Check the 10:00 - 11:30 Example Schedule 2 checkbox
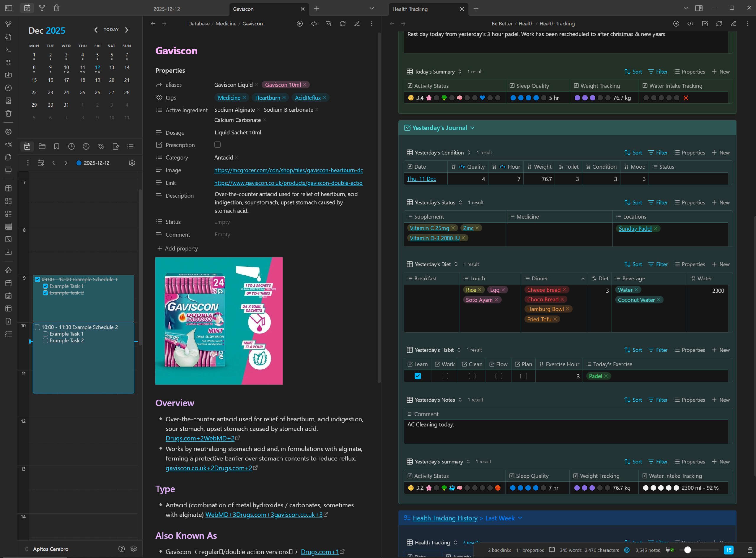Screen dimensions: 756x558 (38, 327)
